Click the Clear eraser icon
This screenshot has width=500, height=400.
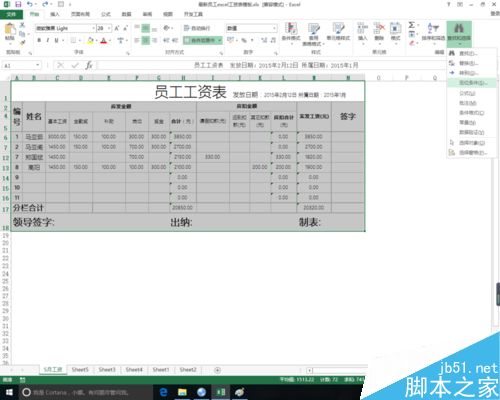click(412, 43)
